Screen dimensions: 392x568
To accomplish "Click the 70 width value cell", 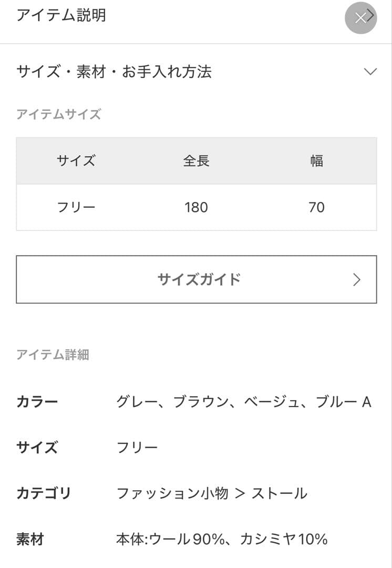I will (316, 207).
